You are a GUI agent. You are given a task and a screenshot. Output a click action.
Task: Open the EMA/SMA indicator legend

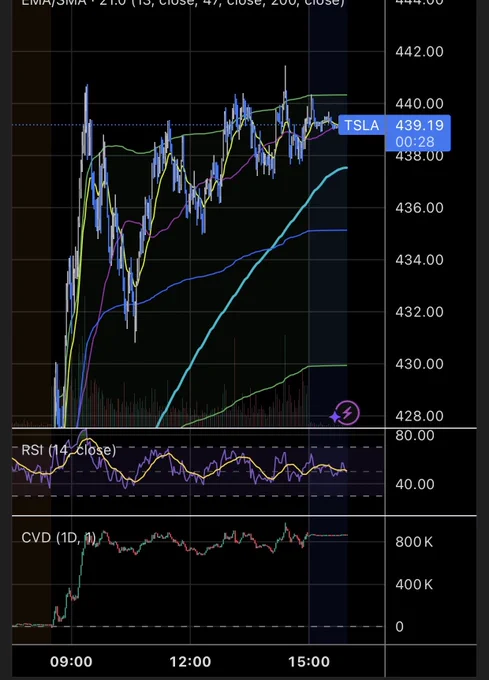click(183, 3)
